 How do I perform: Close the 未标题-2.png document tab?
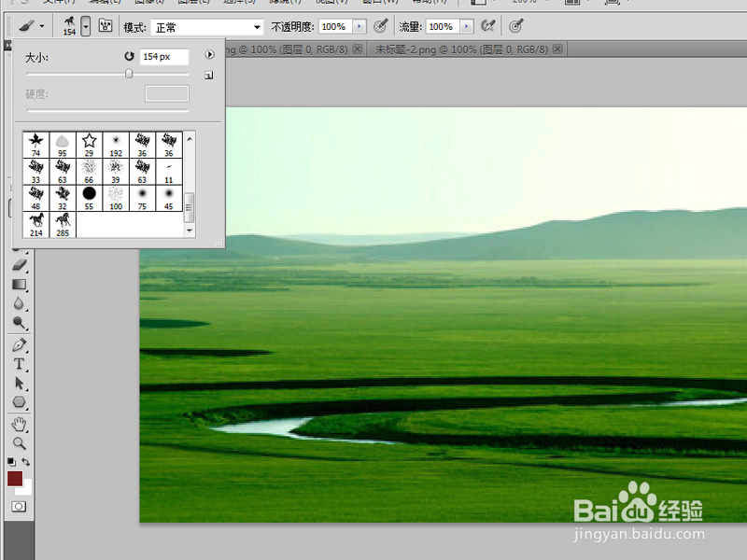pos(557,49)
